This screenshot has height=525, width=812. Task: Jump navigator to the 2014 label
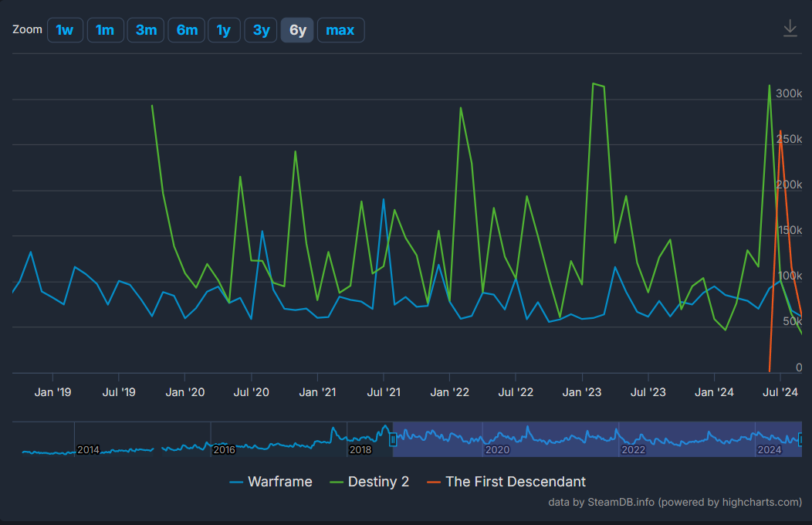point(88,449)
